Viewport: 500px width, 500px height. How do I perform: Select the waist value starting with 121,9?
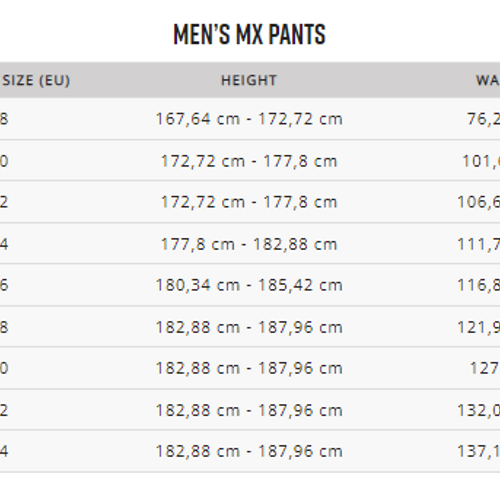479,327
